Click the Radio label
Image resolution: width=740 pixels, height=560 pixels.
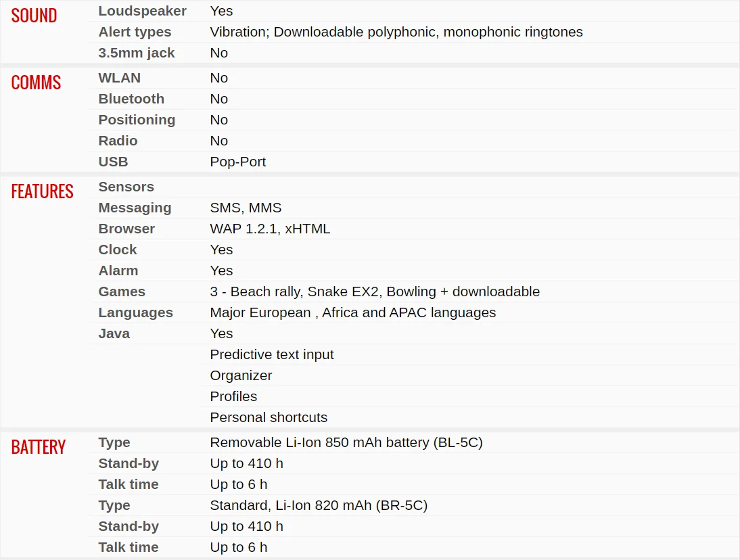[118, 141]
